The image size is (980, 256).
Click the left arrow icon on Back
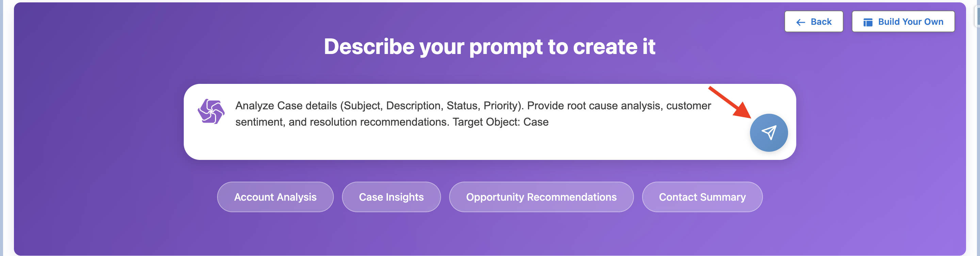[x=800, y=22]
